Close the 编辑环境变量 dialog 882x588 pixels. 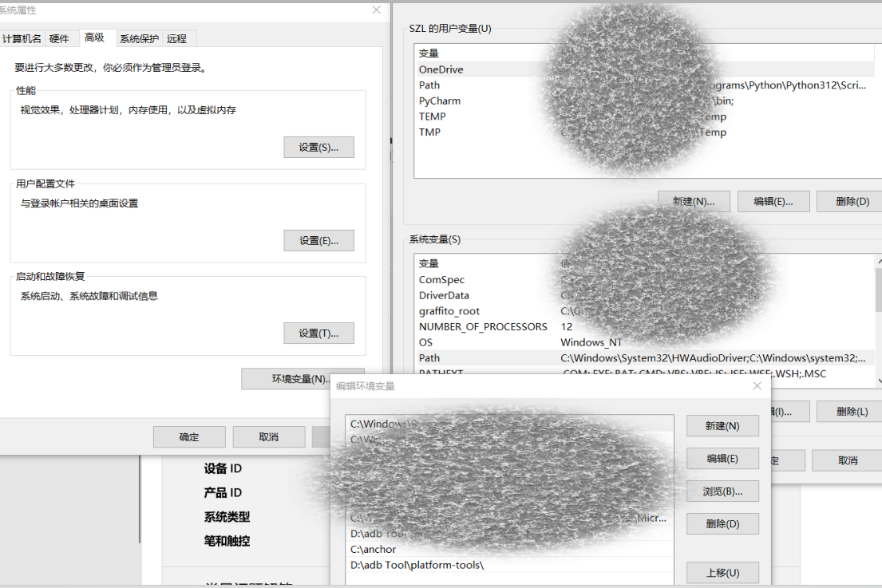pyautogui.click(x=757, y=385)
